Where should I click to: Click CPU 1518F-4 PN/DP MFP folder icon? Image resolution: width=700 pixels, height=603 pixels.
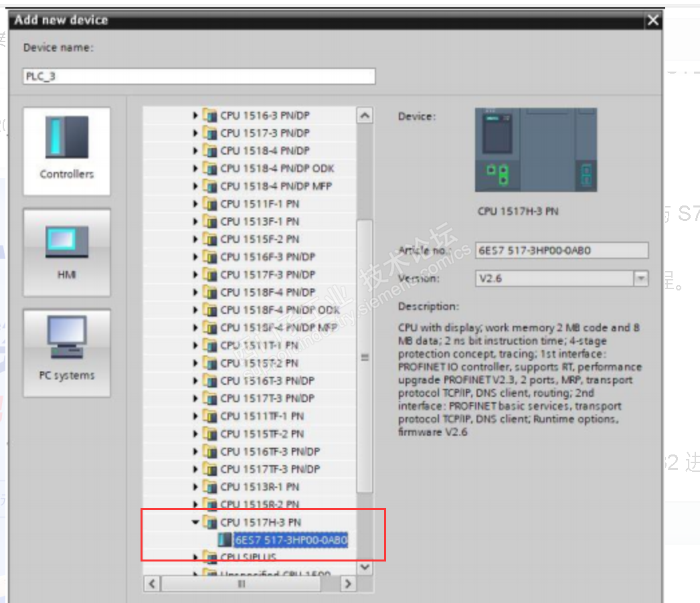210,328
